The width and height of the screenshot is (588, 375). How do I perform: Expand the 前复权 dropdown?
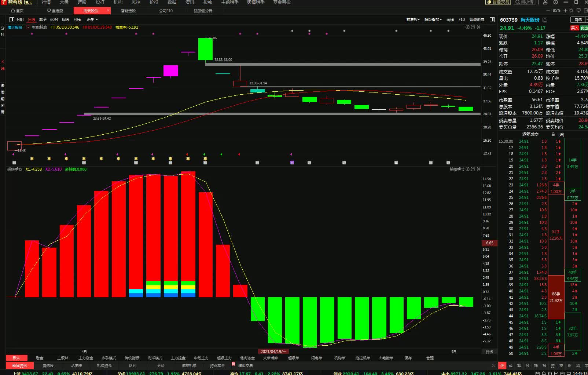413,20
